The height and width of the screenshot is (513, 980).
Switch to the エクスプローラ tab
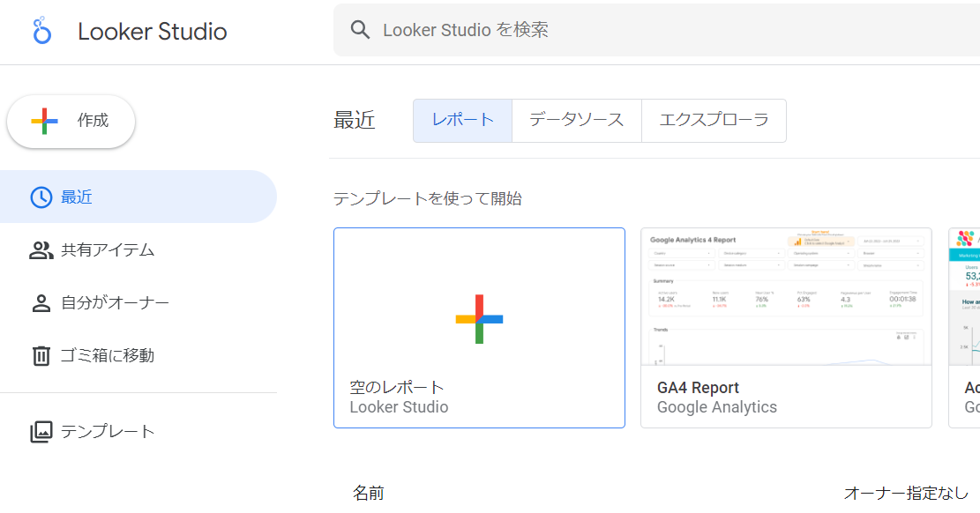[x=714, y=120]
